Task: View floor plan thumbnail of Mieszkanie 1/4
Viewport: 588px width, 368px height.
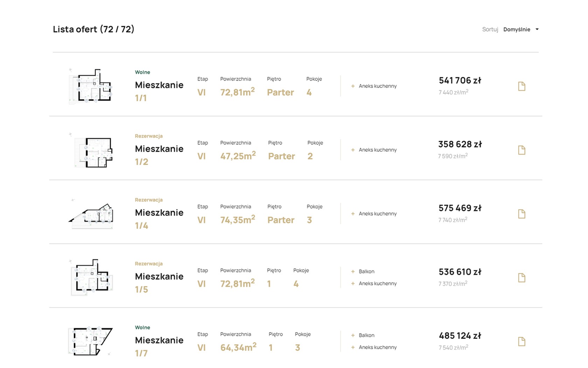Action: point(91,214)
